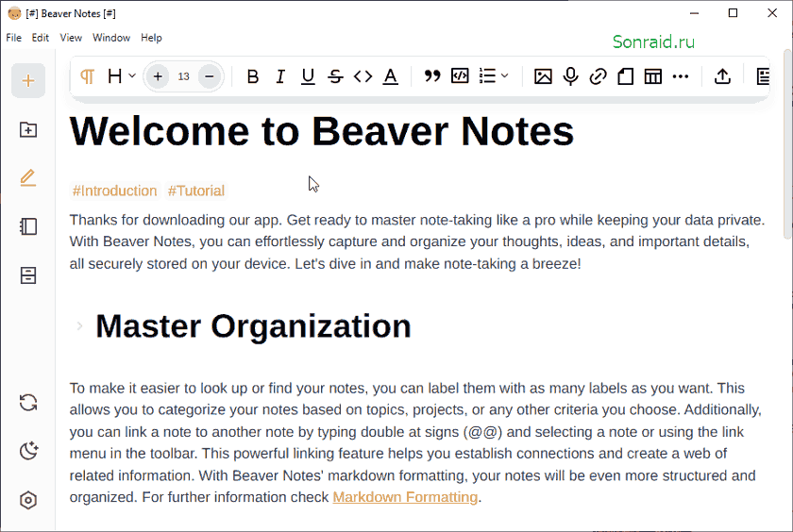Image resolution: width=793 pixels, height=532 pixels.
Task: Increase font size with plus button
Action: pyautogui.click(x=158, y=76)
